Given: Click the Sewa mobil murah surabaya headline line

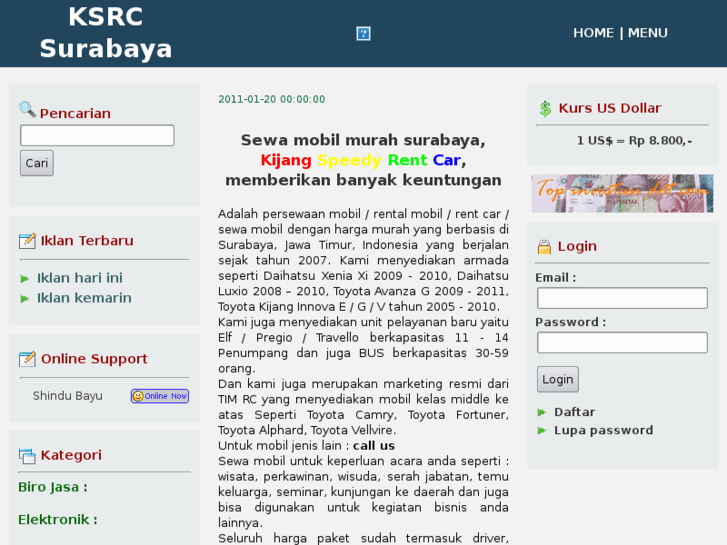Looking at the screenshot, I should [x=363, y=140].
